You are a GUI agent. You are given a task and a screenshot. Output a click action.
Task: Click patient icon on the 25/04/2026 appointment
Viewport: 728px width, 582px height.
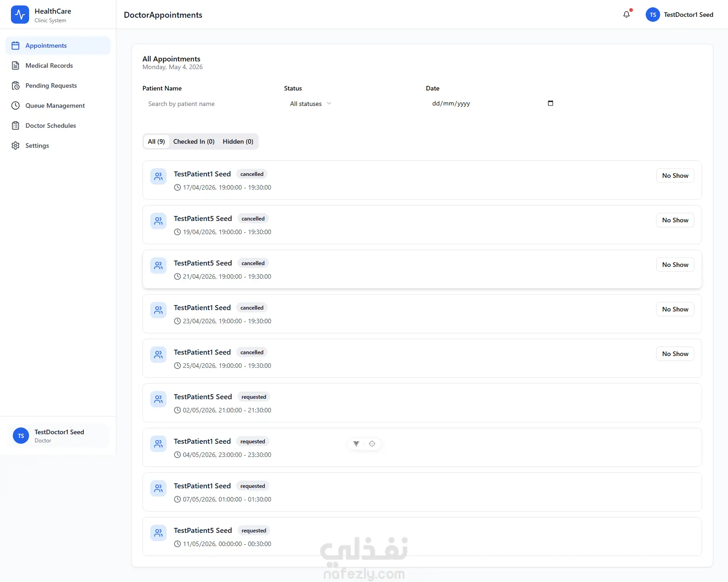(x=158, y=355)
